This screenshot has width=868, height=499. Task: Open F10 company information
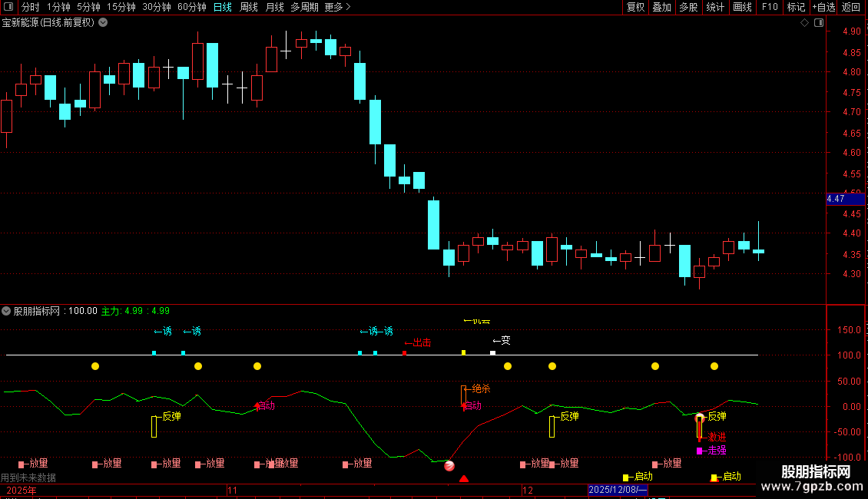[770, 7]
